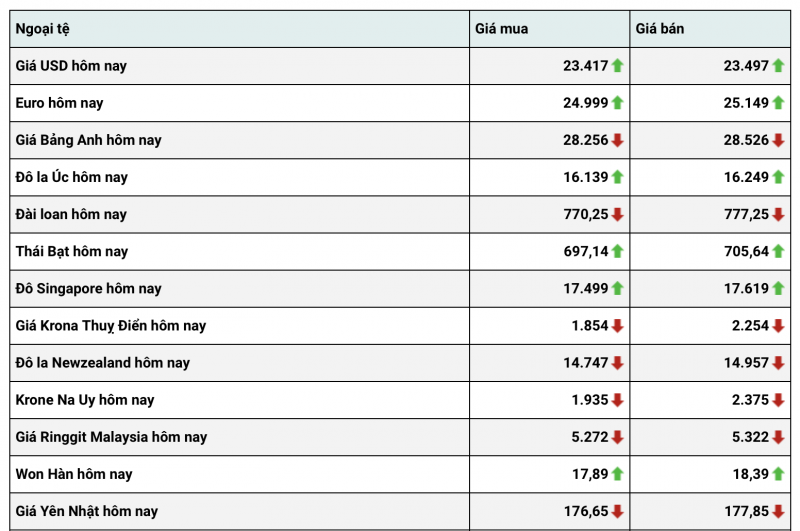Click the Won Hàn hôm nay row label
This screenshot has height=531, width=800.
point(74,474)
